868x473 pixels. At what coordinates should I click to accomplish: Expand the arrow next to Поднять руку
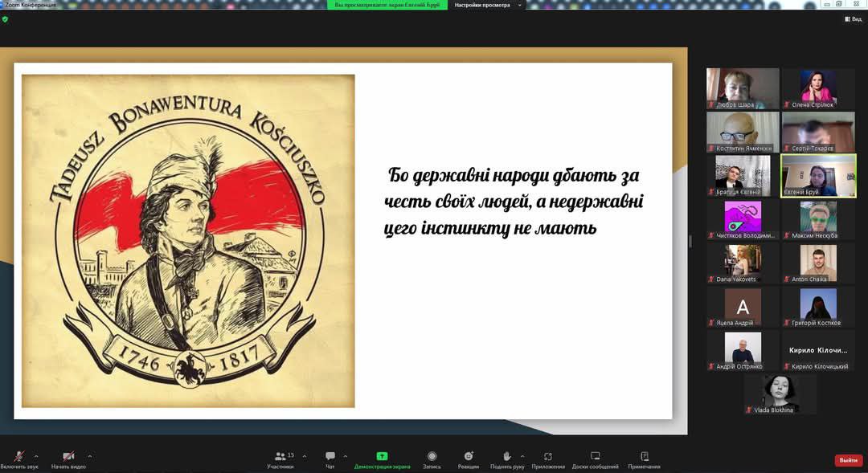pyautogui.click(x=522, y=456)
